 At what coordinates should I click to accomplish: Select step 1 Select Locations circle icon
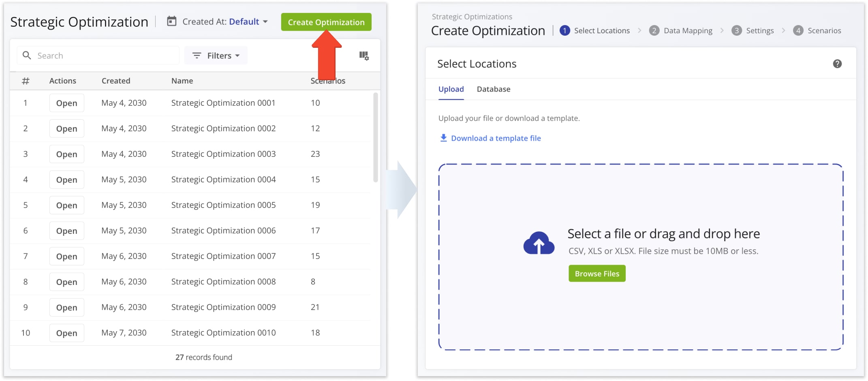click(565, 30)
